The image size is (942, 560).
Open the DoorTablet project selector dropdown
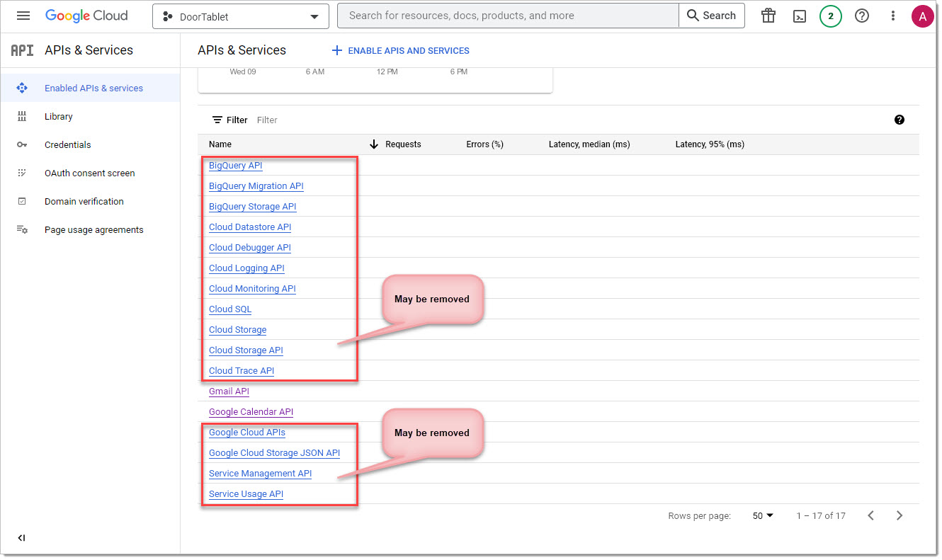[241, 16]
